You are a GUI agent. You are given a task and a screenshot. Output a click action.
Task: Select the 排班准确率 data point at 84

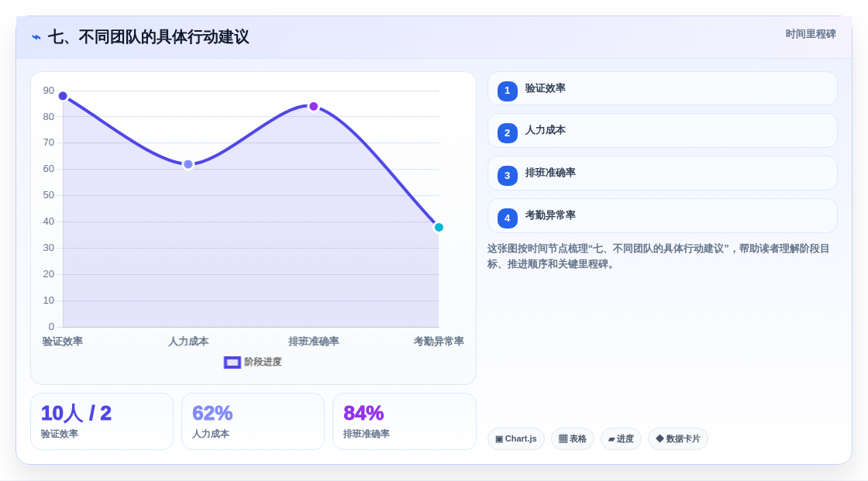click(x=314, y=106)
